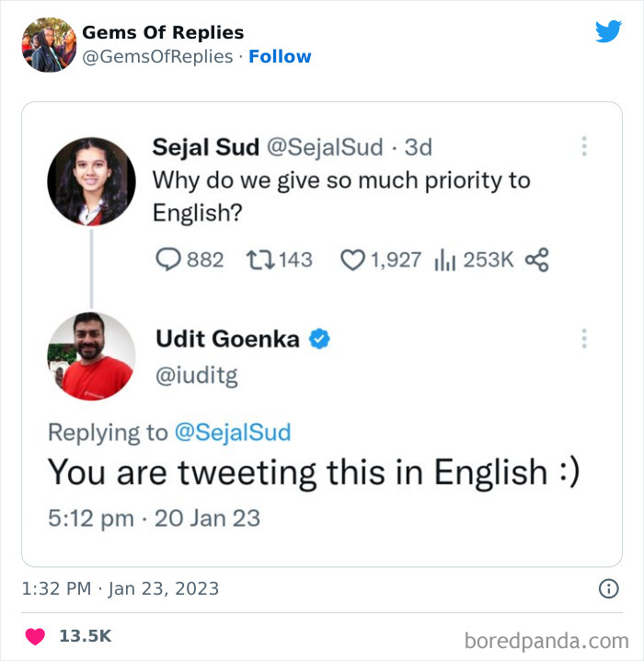Follow the Gems Of Replies account
This screenshot has height=661, width=644.
click(x=280, y=56)
